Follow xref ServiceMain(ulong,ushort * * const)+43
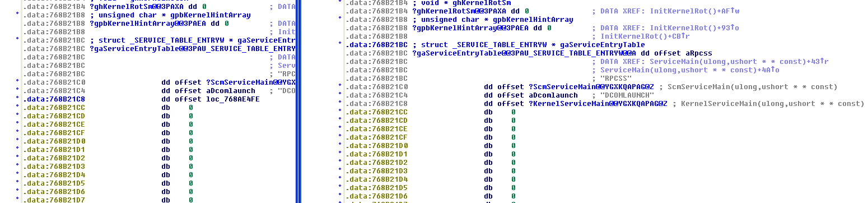The width and height of the screenshot is (868, 203). [739, 62]
